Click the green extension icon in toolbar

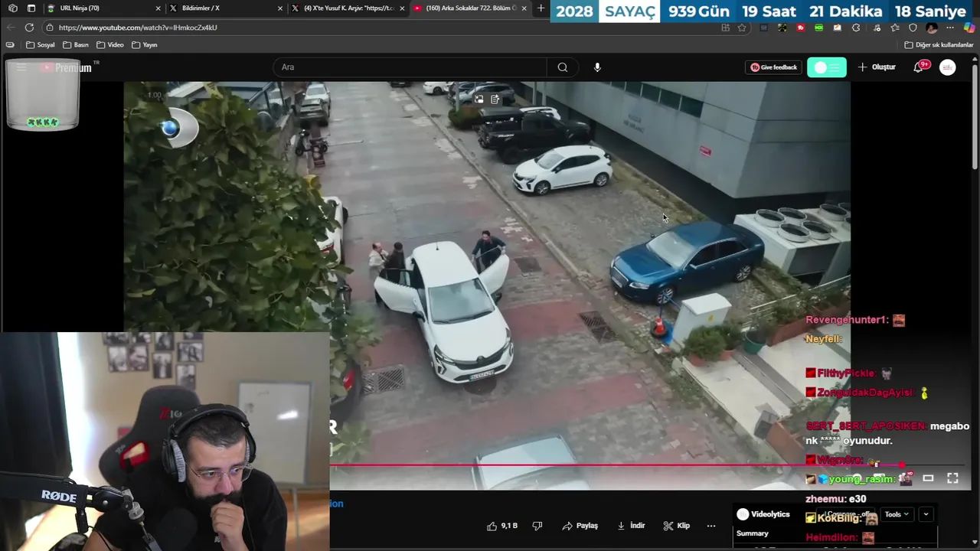pyautogui.click(x=819, y=28)
